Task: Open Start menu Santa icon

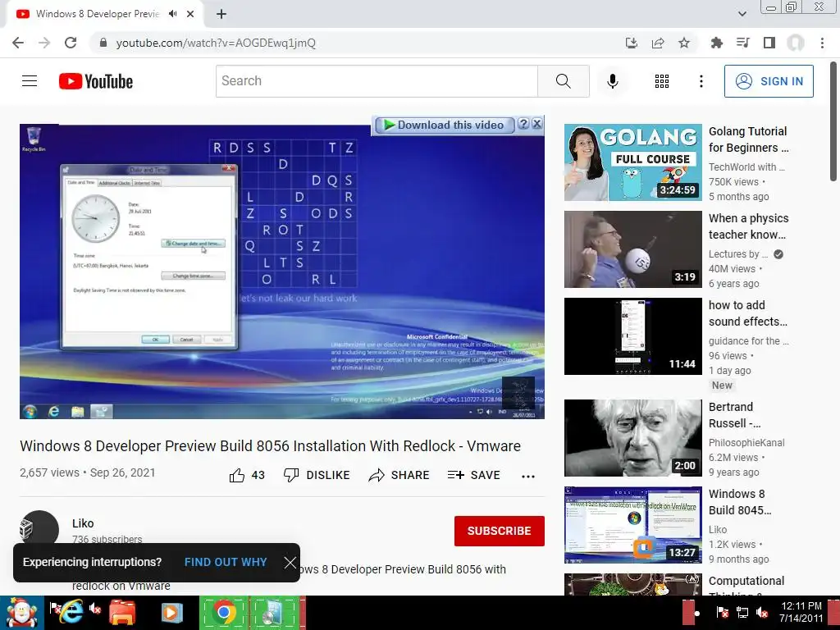Action: pos(22,613)
